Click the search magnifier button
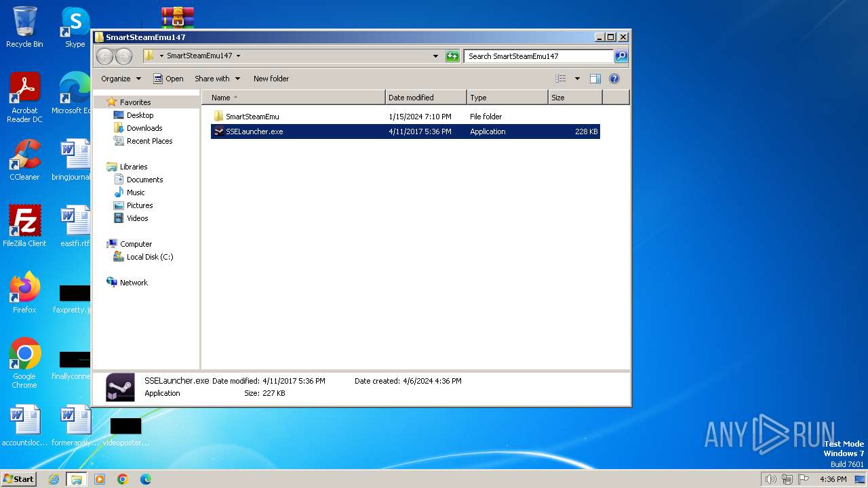The image size is (868, 488). (620, 56)
